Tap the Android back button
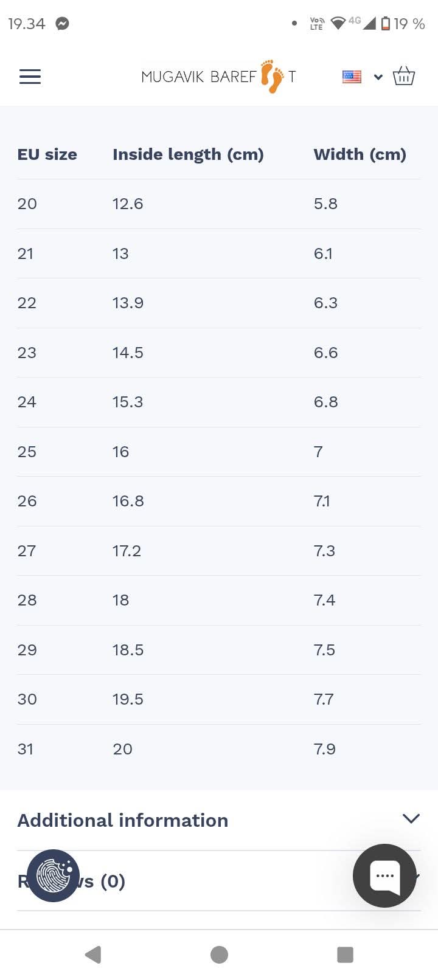The height and width of the screenshot is (980, 438). [x=93, y=954]
